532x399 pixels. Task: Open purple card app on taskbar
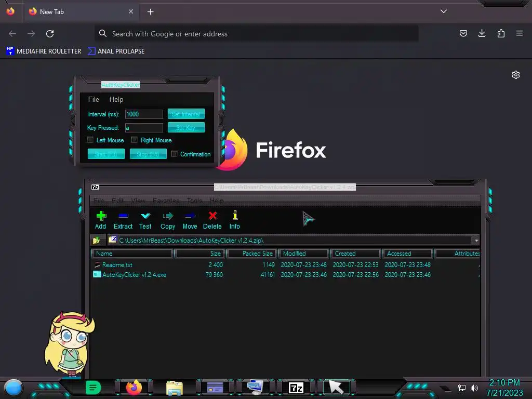[x=215, y=388]
